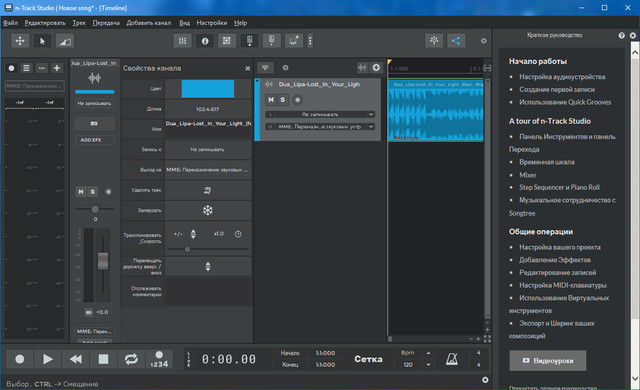640x390 pixels.
Task: Toggle the 1234 count-in button
Action: [159, 359]
